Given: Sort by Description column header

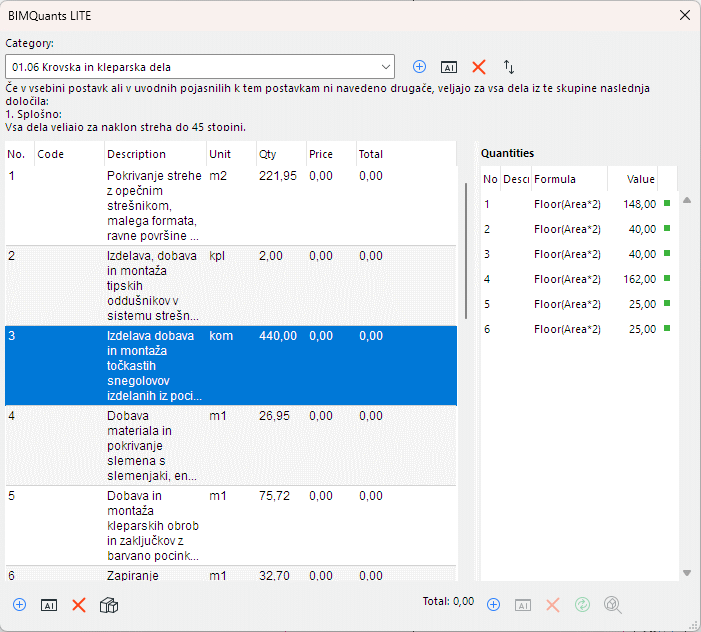Looking at the screenshot, I should pos(155,154).
